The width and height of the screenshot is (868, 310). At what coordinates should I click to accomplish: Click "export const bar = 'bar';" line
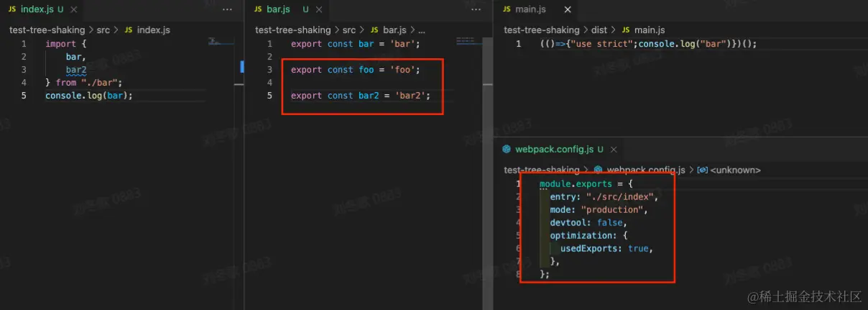tap(355, 44)
